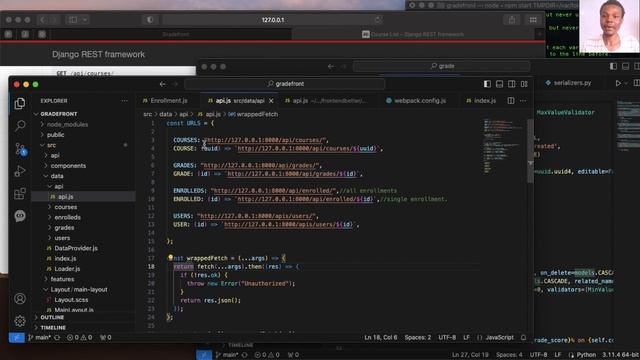Screen dimensions: 640x360
Task: Expand the users folder
Action: tap(62, 238)
